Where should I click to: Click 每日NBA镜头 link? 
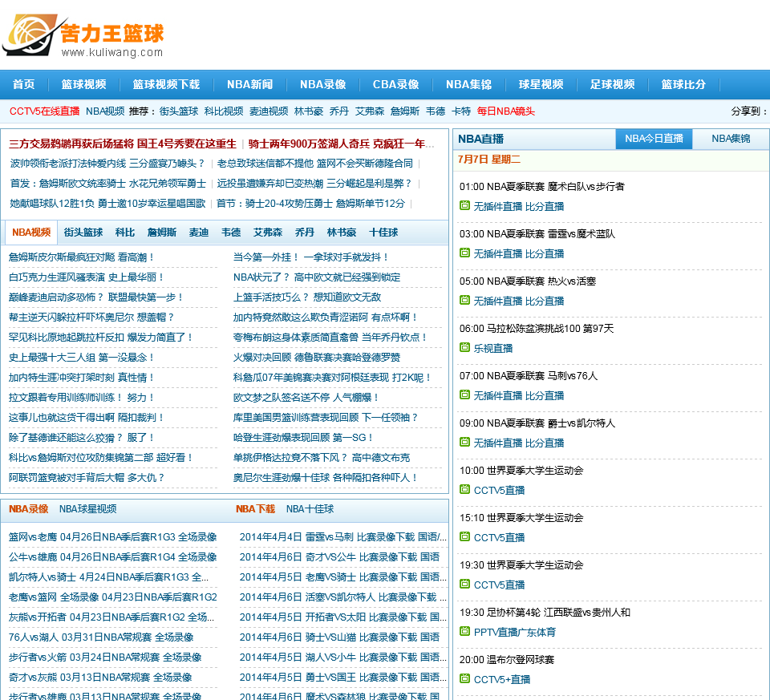506,111
